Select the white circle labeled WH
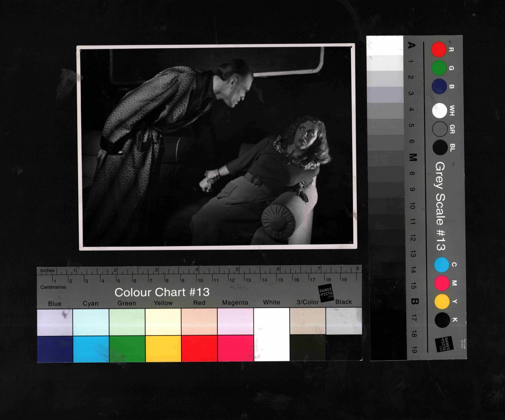 [440, 111]
